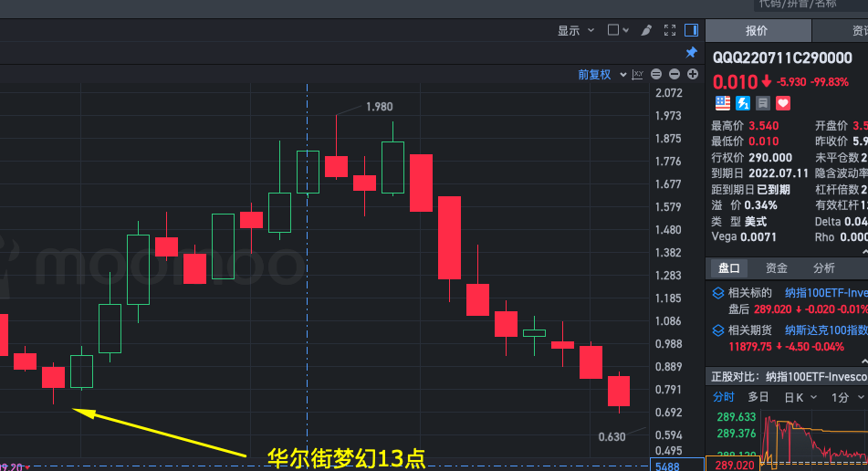Open the 前复权 adjustment dropdown
This screenshot has height=471, width=868.
(602, 74)
